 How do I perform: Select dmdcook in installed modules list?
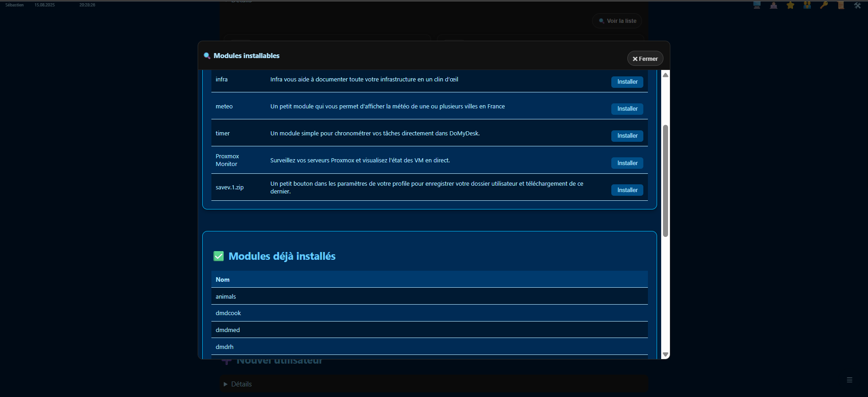click(228, 313)
